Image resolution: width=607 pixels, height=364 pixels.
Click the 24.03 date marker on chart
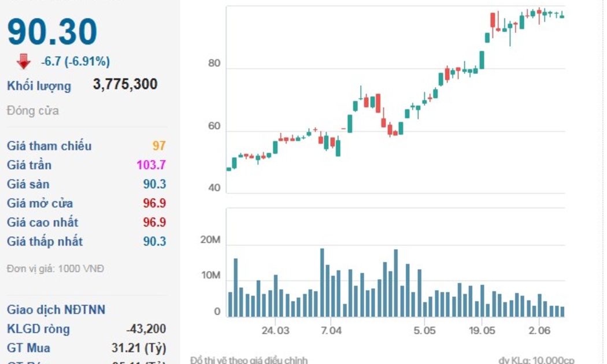tap(275, 330)
